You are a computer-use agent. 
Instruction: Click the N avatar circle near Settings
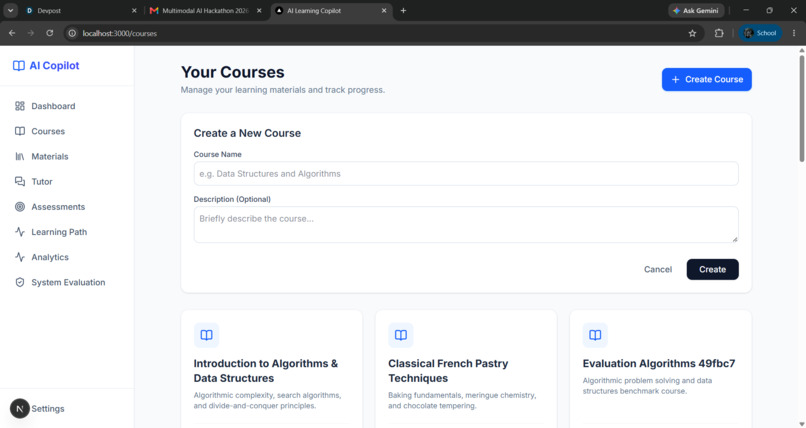pos(20,409)
